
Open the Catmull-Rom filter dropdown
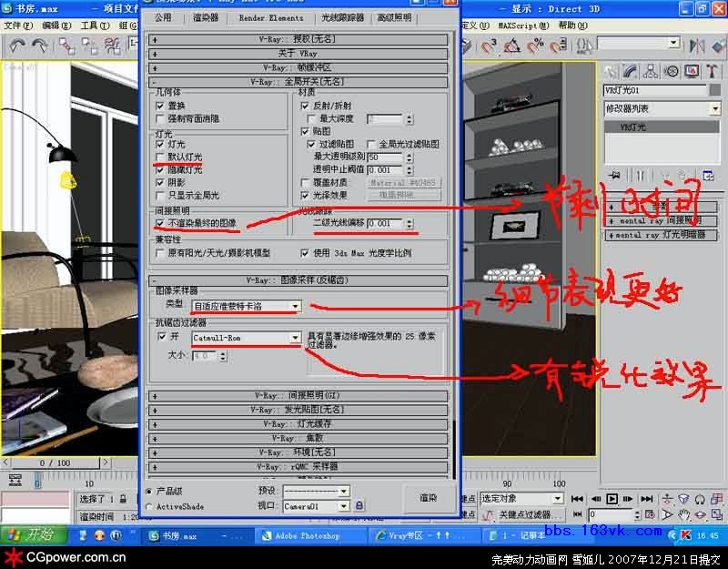[246, 338]
